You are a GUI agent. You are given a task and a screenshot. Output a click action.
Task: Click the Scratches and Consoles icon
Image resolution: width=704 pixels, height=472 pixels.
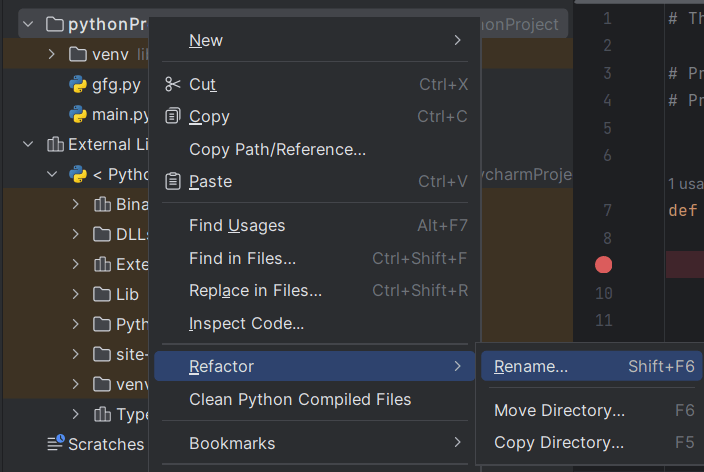[55, 443]
